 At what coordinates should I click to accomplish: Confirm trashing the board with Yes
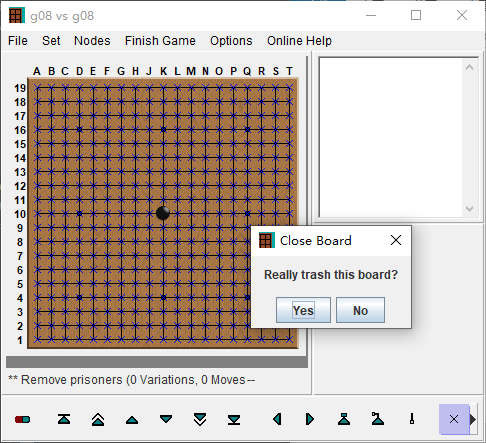(x=303, y=310)
